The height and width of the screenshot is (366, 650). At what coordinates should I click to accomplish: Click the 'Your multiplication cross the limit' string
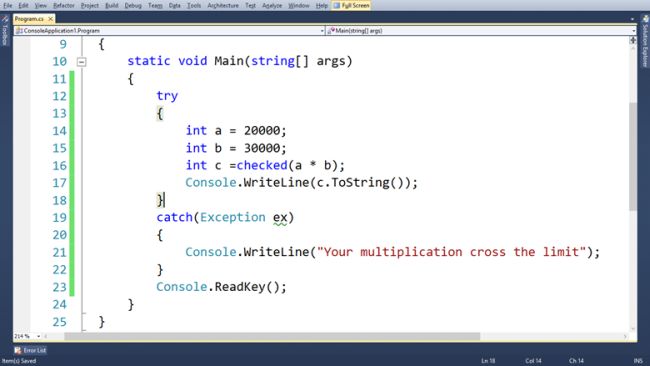point(451,252)
